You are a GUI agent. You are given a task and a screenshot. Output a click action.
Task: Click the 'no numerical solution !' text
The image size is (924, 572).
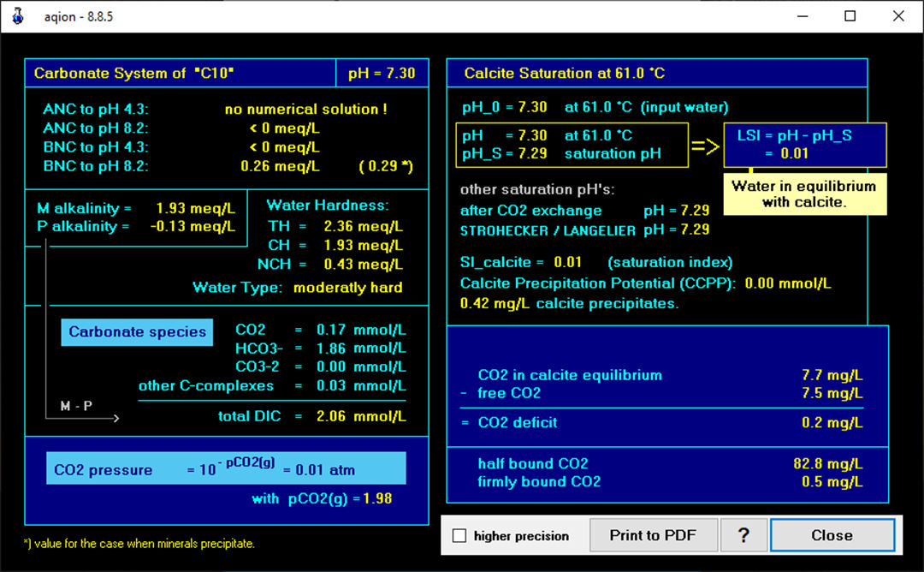tap(305, 109)
